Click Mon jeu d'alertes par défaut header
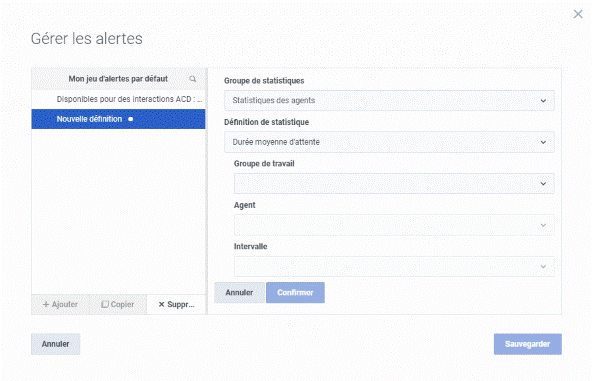Image resolution: width=592 pixels, height=381 pixels. (x=118, y=79)
